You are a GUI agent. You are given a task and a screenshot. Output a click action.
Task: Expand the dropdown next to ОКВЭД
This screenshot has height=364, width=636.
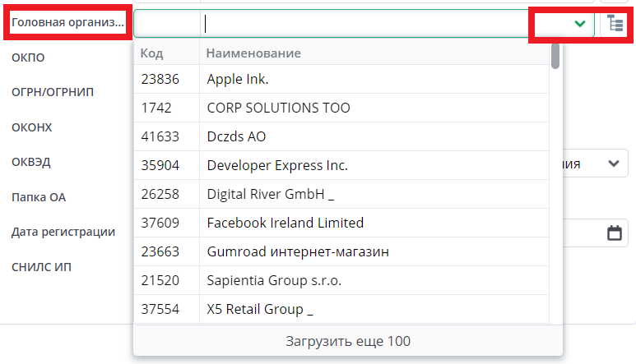(614, 164)
